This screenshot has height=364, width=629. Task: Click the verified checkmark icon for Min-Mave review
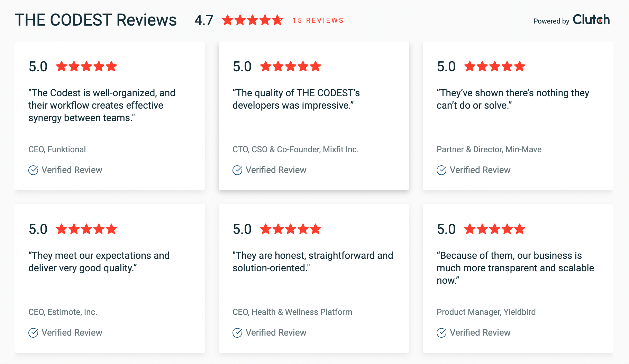click(x=441, y=170)
